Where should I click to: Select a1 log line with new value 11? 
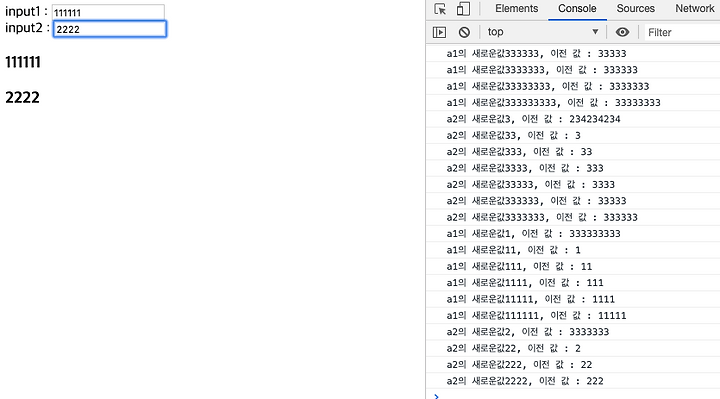pos(573,250)
